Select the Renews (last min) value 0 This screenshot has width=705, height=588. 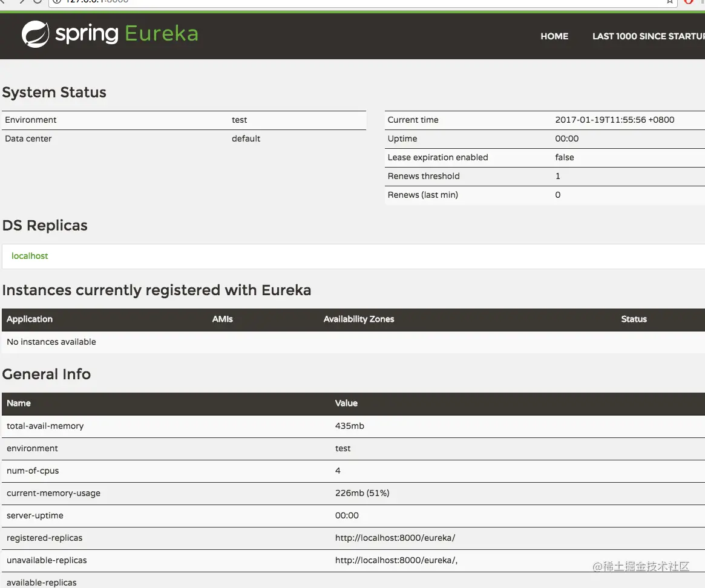click(x=557, y=195)
